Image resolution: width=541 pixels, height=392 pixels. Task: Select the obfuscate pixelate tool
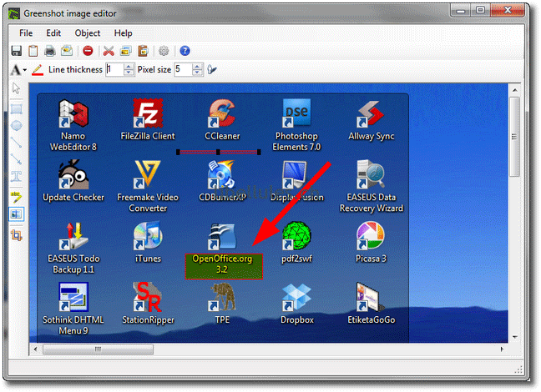[x=16, y=214]
